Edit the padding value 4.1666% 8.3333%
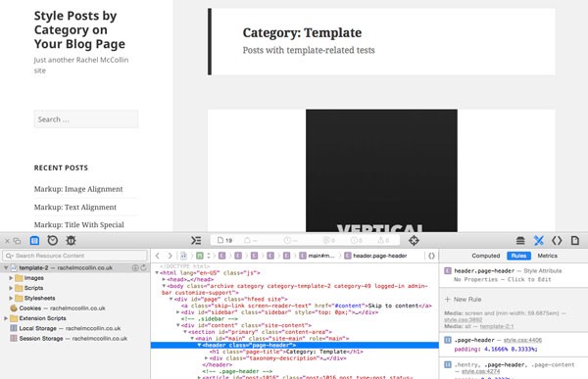The width and height of the screenshot is (588, 379). tap(510, 349)
